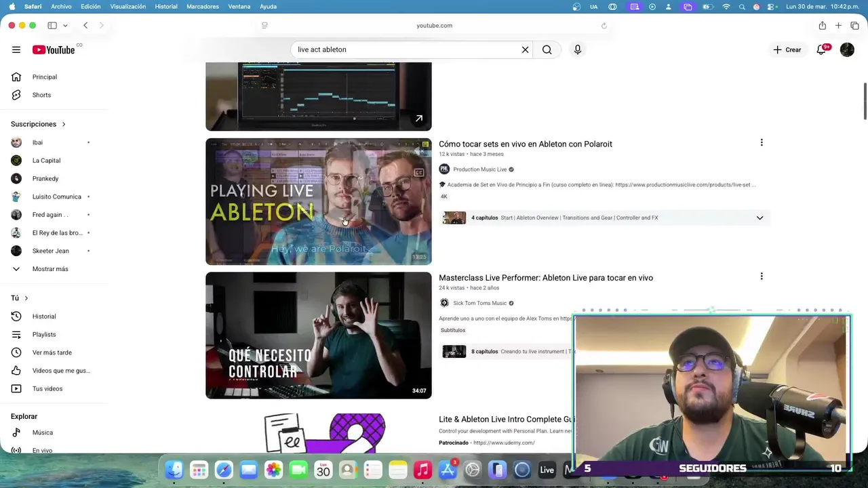Go to the YouTube home logo
The width and height of the screenshot is (868, 488).
click(x=54, y=49)
